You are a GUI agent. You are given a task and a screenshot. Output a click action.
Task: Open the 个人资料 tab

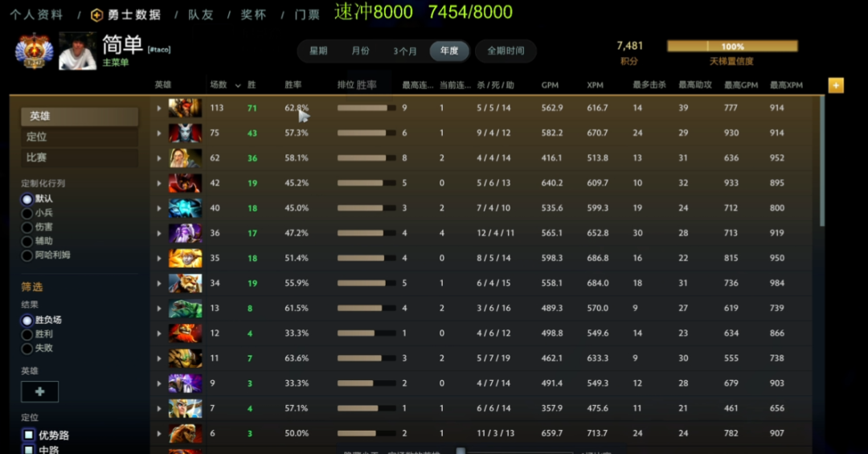(x=36, y=15)
